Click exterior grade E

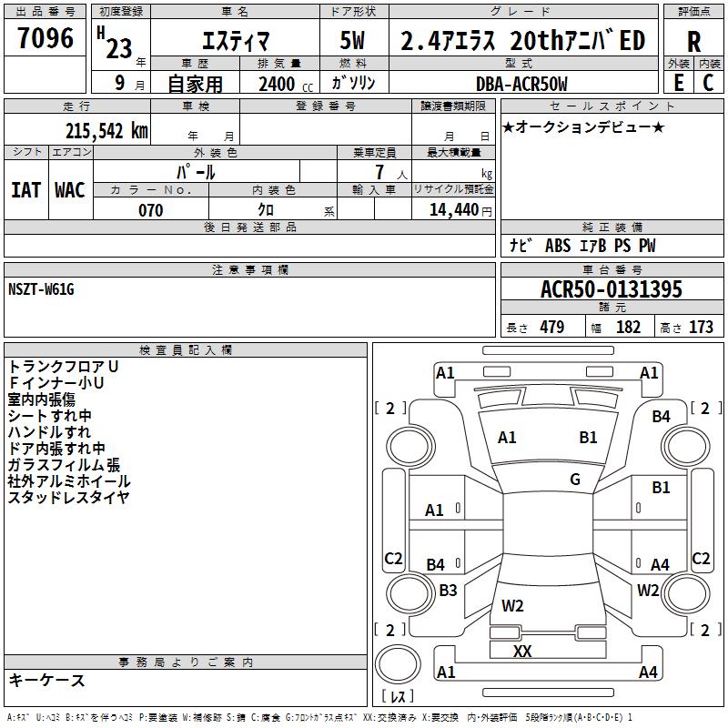click(678, 83)
